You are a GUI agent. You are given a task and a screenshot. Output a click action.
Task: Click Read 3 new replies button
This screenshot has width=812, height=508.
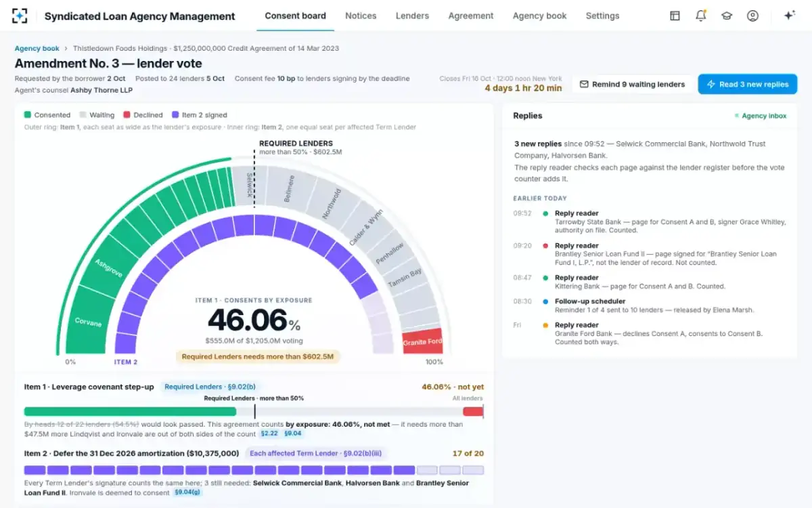(748, 85)
